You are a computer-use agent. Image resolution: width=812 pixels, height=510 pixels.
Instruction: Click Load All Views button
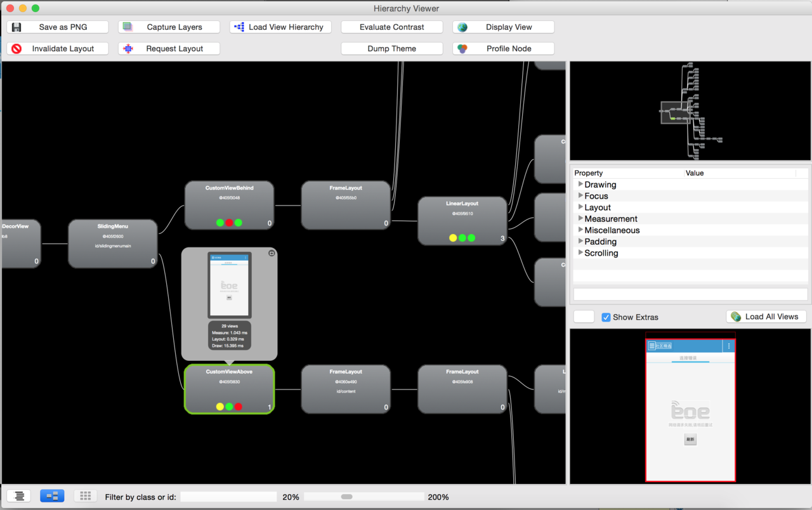766,317
